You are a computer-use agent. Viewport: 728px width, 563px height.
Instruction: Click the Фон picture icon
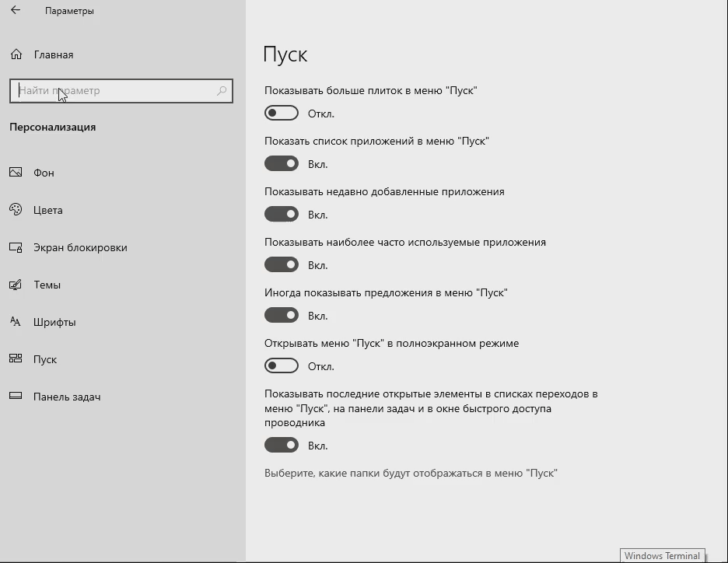pos(16,172)
